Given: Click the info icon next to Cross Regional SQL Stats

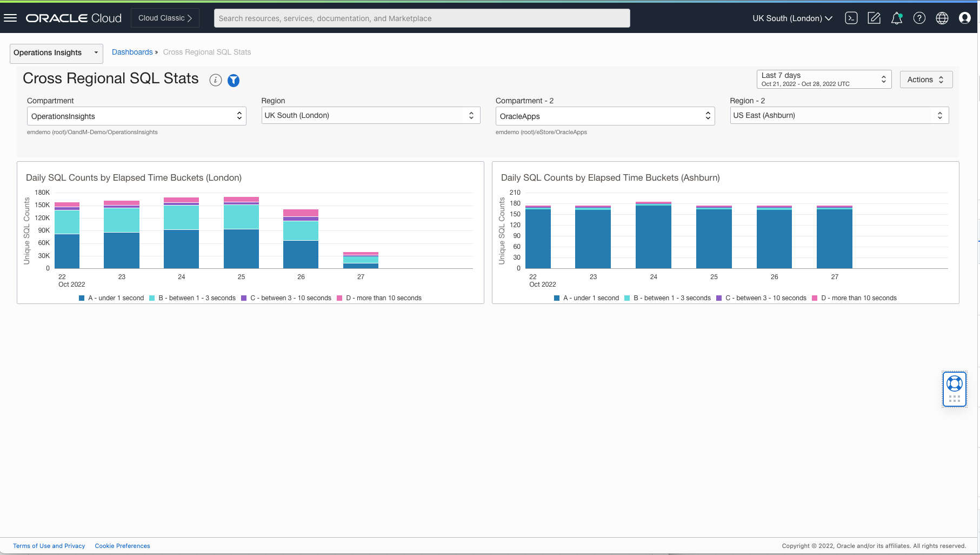Looking at the screenshot, I should (215, 80).
